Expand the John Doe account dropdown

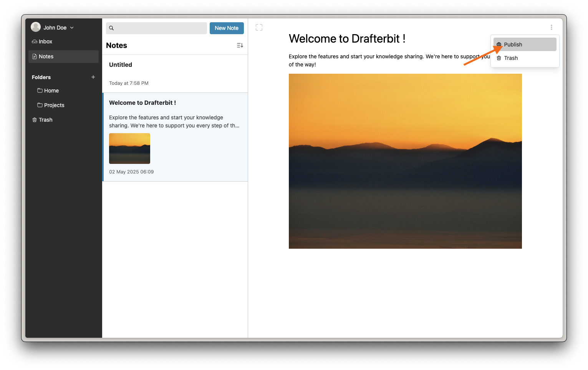point(72,27)
